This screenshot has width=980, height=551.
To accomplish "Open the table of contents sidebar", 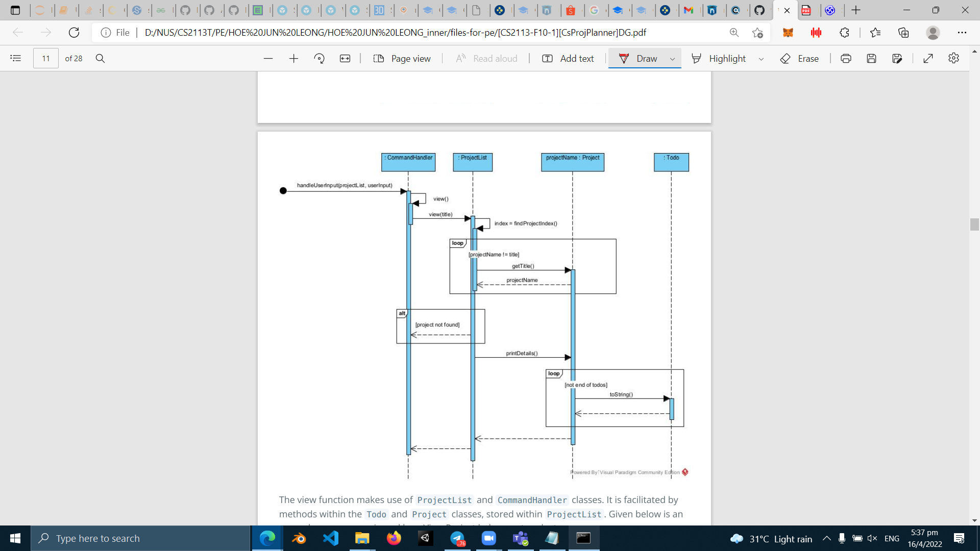I will [x=16, y=58].
